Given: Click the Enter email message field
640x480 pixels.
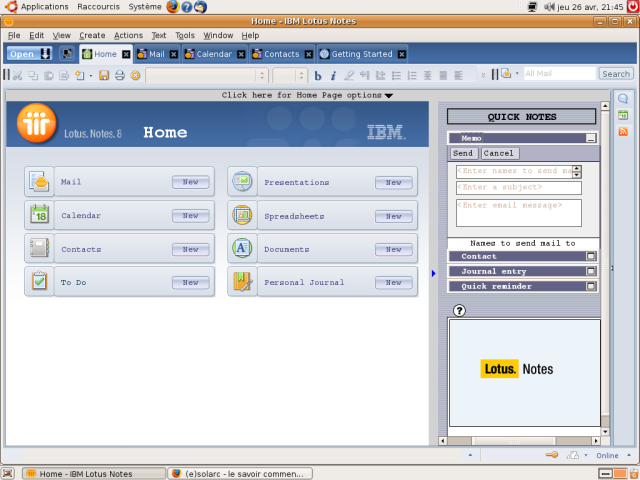Looking at the screenshot, I should [518, 213].
